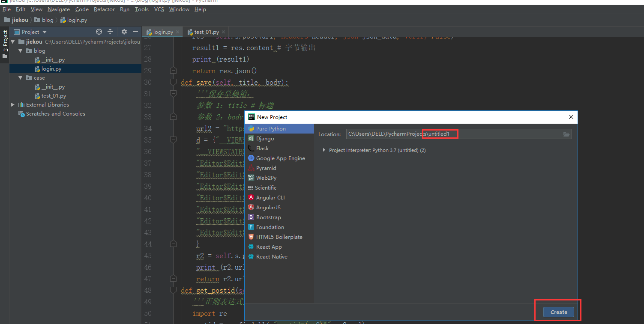Click blog in the breadcrumb bar
This screenshot has width=644, height=324.
click(44, 20)
